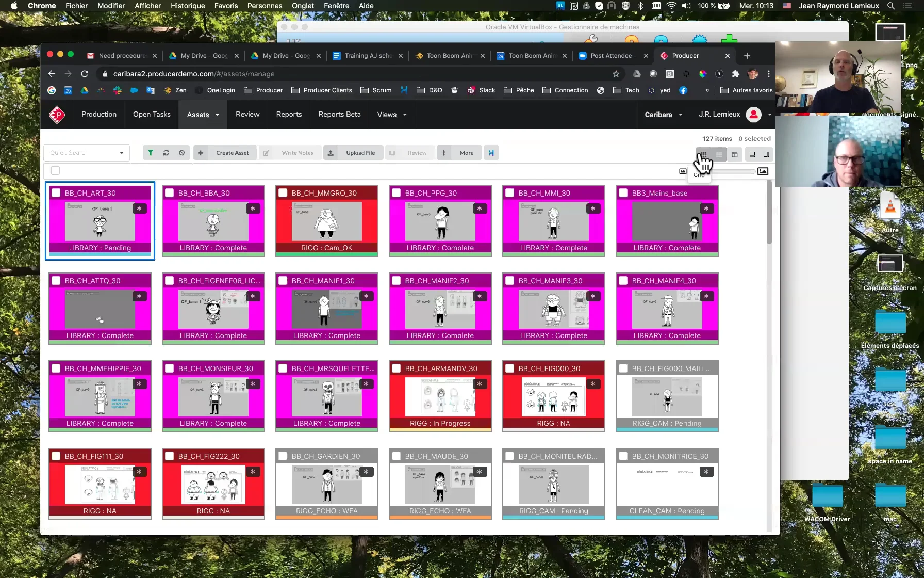Click the refresh icon in assets toolbar
The width and height of the screenshot is (924, 578).
pyautogui.click(x=166, y=153)
